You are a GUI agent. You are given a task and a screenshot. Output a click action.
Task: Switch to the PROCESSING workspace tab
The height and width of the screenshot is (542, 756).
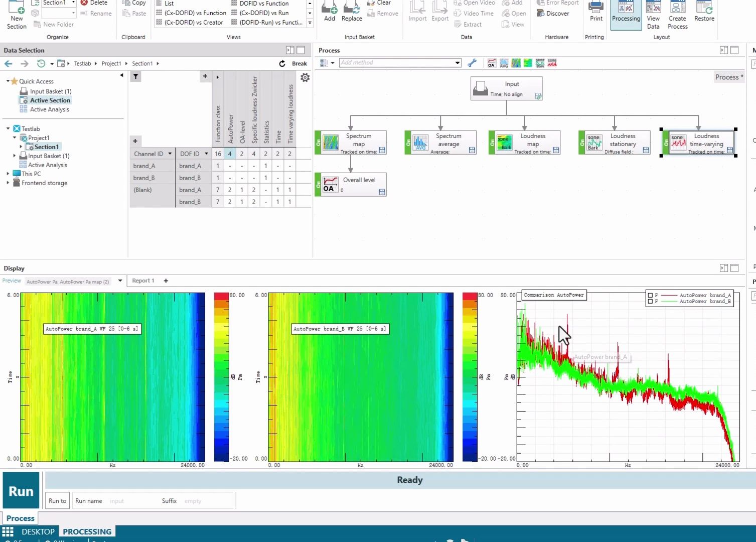87,531
